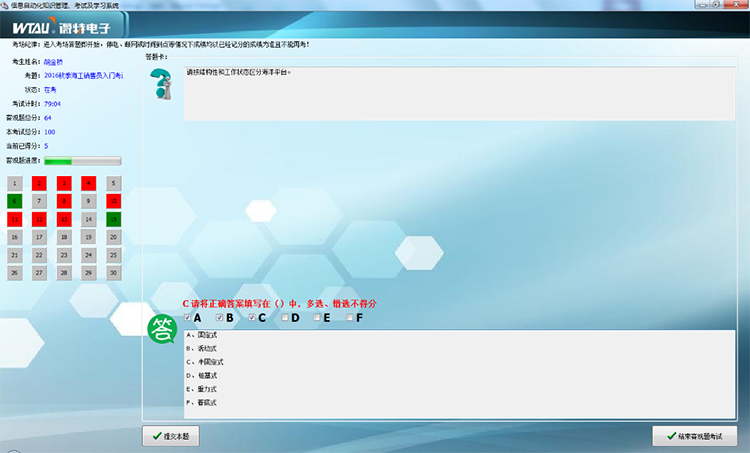The width and height of the screenshot is (750, 453).
Task: Click the question text box area
Action: pyautogui.click(x=460, y=94)
